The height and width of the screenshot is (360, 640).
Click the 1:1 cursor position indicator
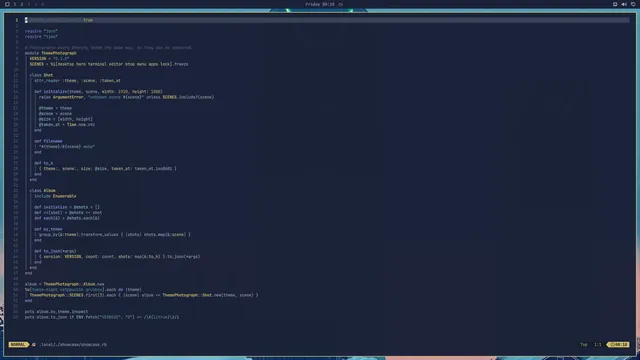[x=598, y=344]
